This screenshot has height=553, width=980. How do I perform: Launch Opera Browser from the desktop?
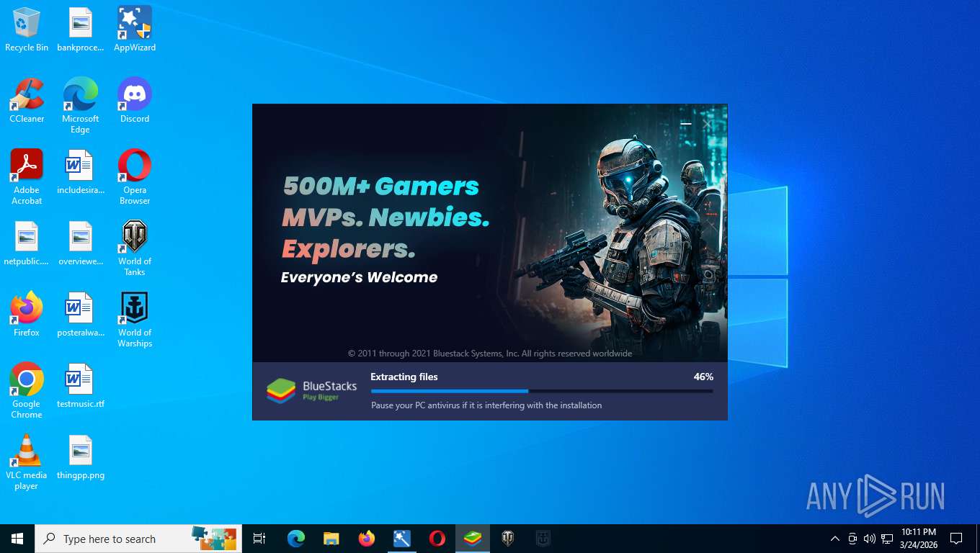click(x=135, y=177)
